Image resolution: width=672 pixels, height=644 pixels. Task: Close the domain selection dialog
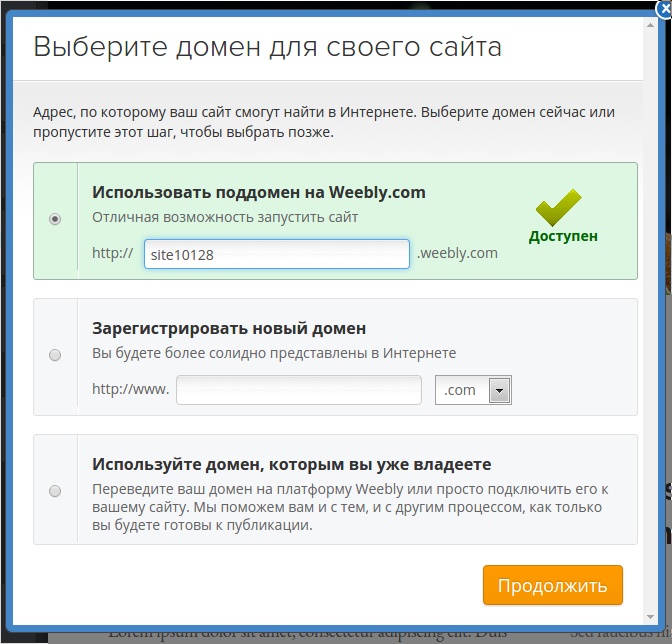pos(665,9)
